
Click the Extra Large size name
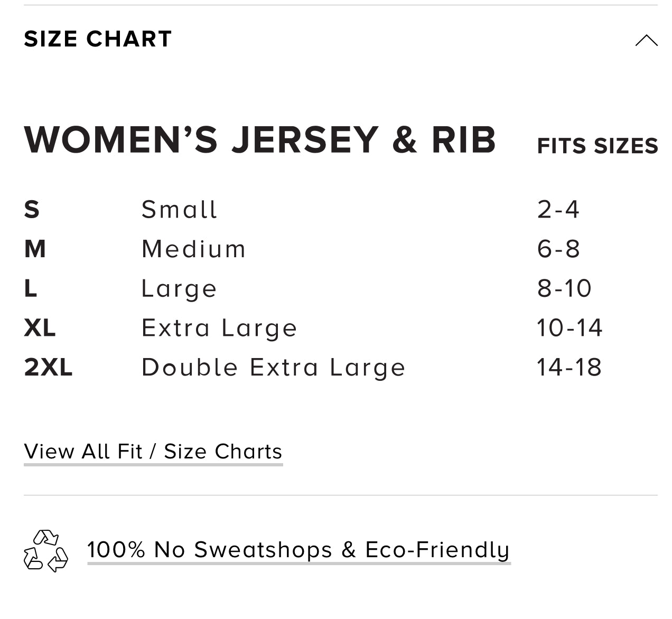pyautogui.click(x=219, y=328)
